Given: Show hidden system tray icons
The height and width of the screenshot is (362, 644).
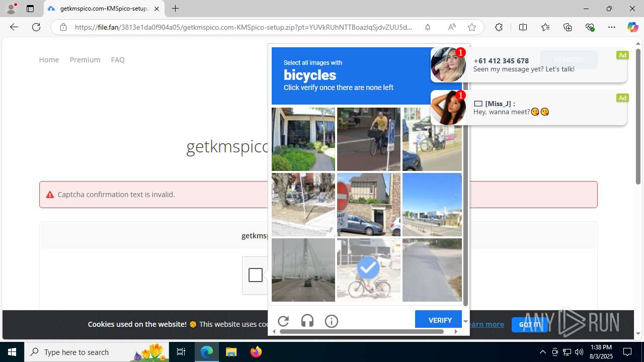Looking at the screenshot, I should tap(542, 352).
